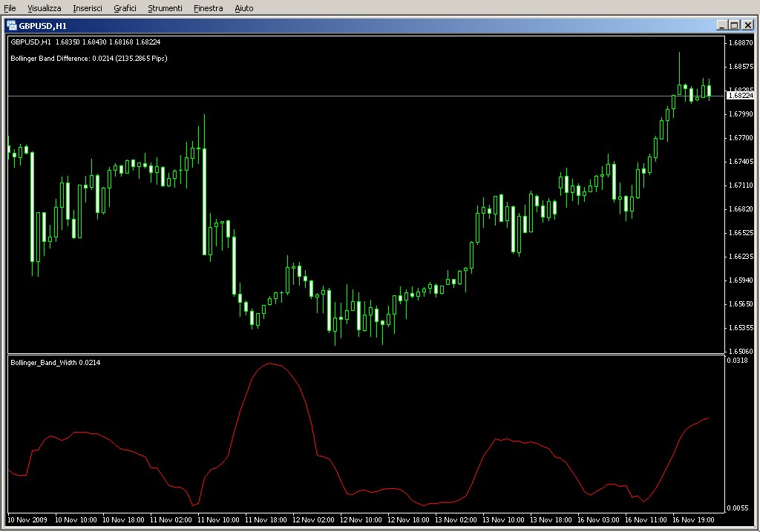The width and height of the screenshot is (760, 532).
Task: Click the current price tag 1.68224
Action: click(x=741, y=96)
